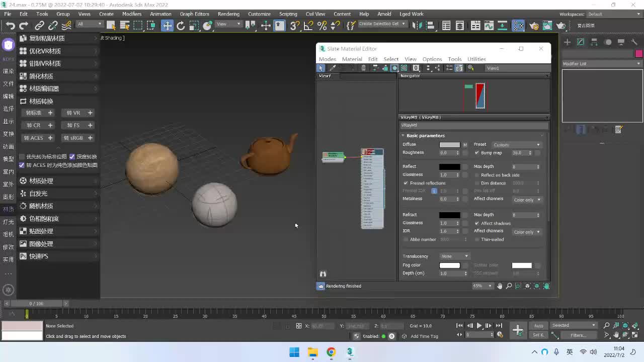The image size is (644, 362).
Task: Click the 转 ACES conversion button
Action: click(x=34, y=138)
